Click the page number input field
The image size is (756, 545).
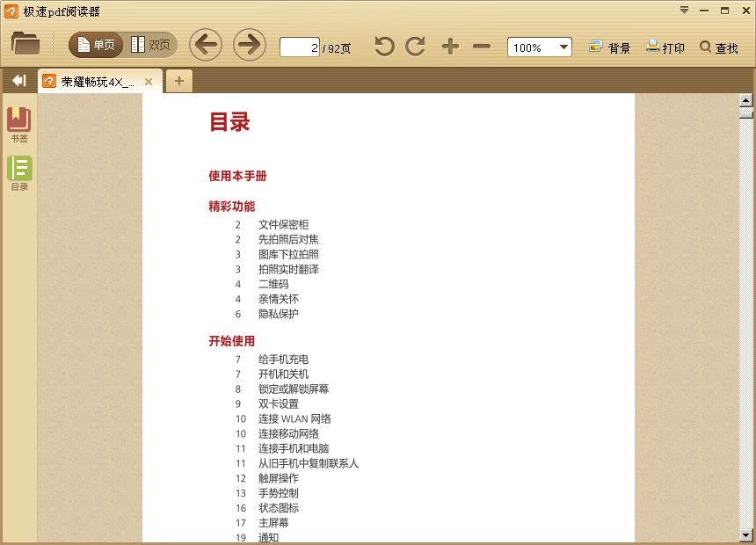point(300,47)
